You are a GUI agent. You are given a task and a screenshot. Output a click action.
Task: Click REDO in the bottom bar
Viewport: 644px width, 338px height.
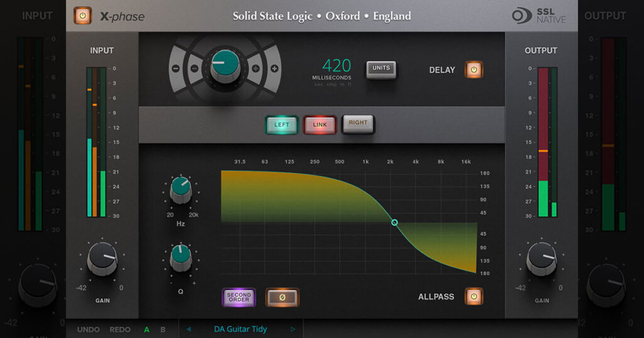click(x=121, y=329)
